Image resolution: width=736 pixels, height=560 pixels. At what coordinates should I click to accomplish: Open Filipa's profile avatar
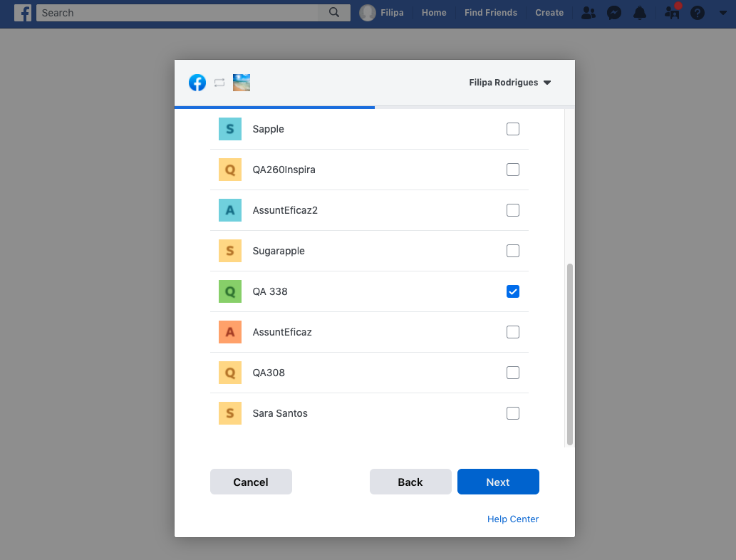[368, 13]
